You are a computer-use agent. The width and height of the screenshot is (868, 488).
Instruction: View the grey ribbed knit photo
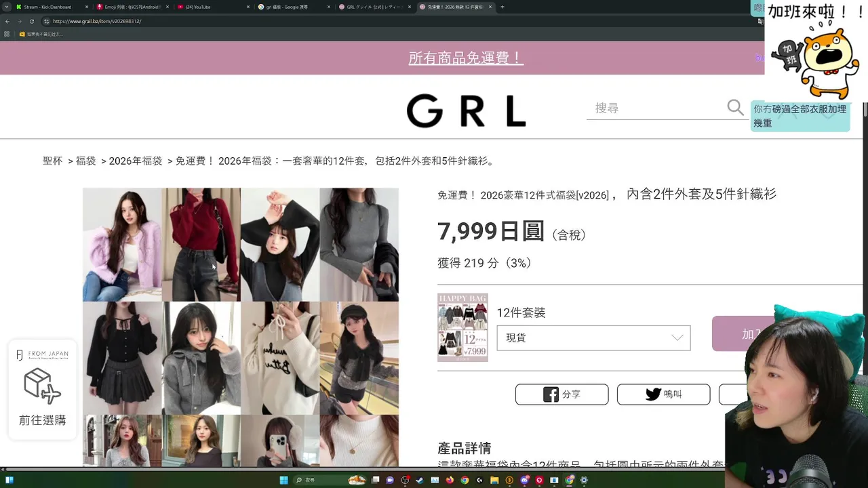pos(359,245)
